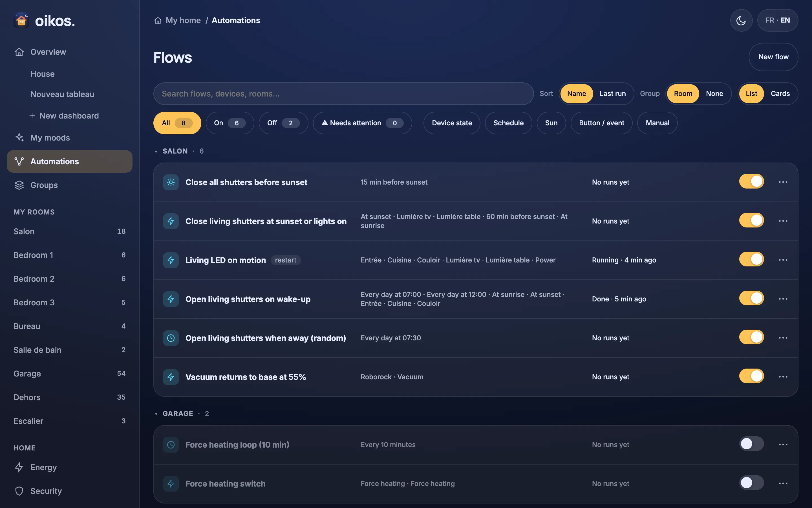The image size is (812, 508).
Task: Enable Force heating loop (10 min) flow
Action: point(751,444)
